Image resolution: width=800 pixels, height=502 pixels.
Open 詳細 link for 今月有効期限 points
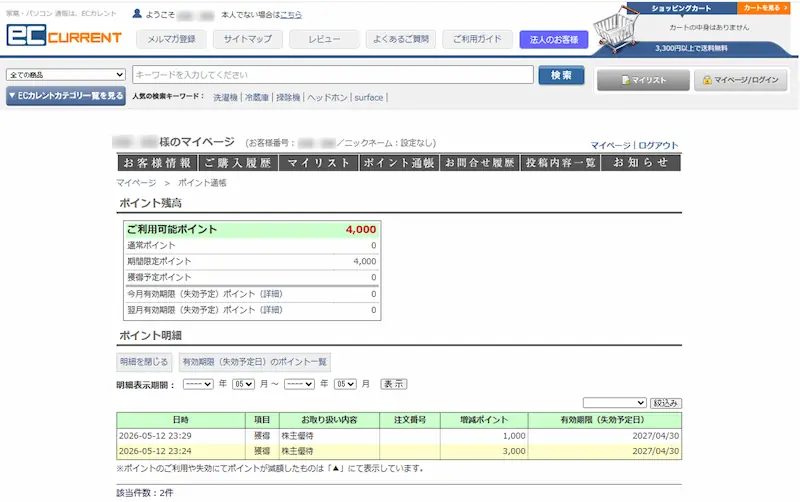coord(271,294)
